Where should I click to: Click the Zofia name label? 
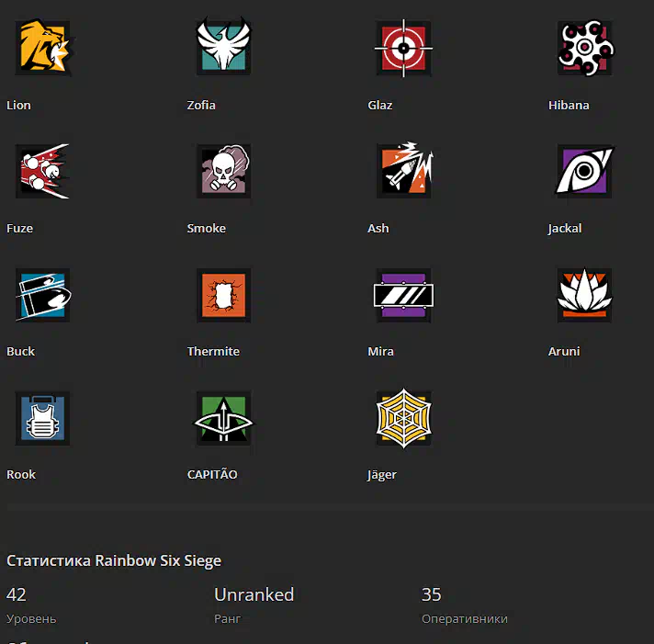(201, 105)
